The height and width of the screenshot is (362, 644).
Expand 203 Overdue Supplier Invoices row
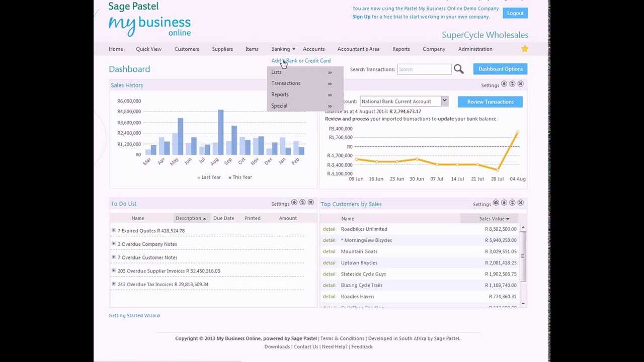pyautogui.click(x=114, y=270)
